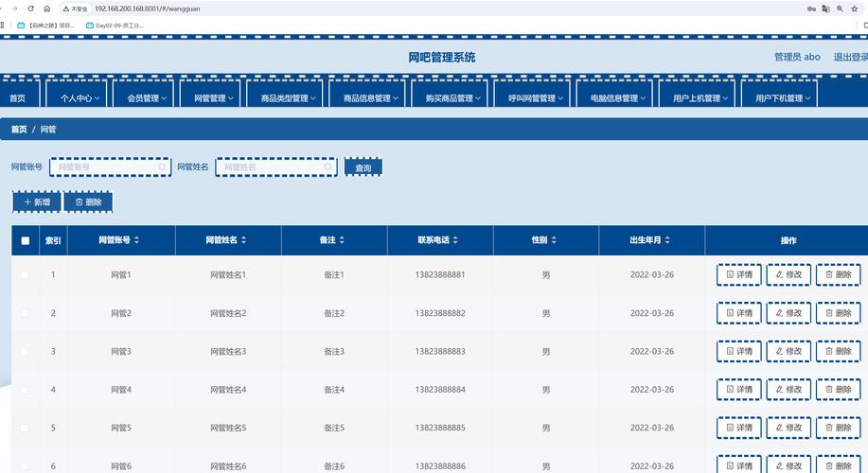Go to 首页 in the navigation bar
The image size is (868, 473).
tap(18, 96)
